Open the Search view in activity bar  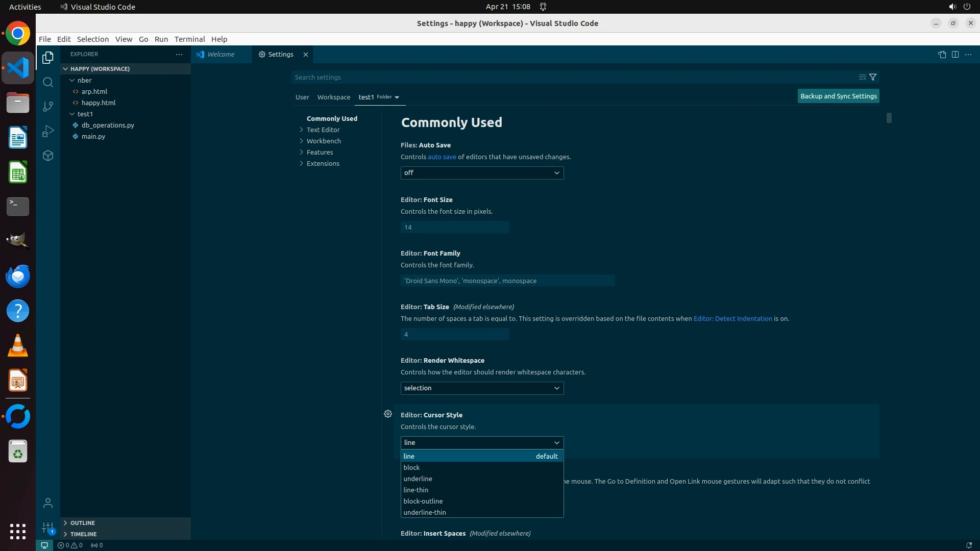tap(48, 82)
